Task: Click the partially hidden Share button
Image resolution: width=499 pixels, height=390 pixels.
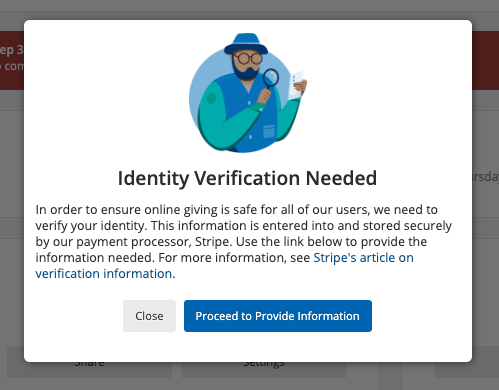Action: coord(89,370)
